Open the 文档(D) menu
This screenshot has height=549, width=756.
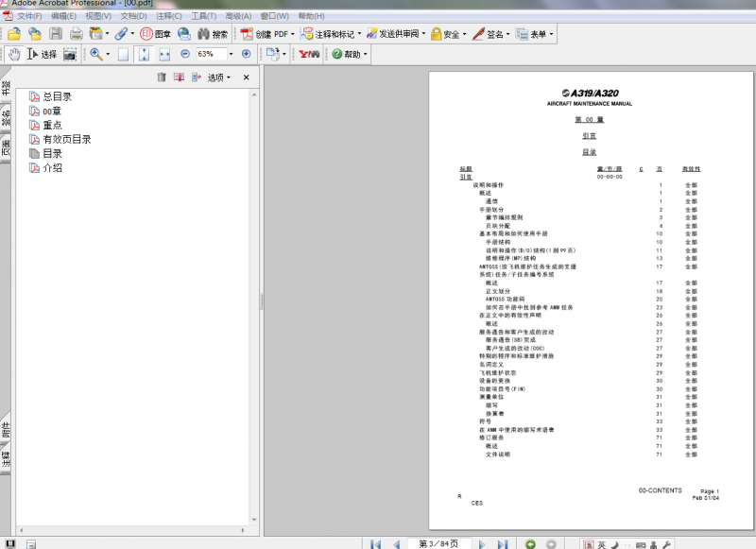133,16
